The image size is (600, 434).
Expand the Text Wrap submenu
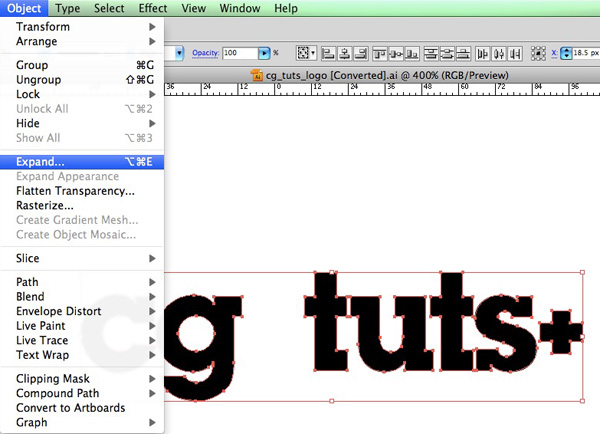point(82,355)
